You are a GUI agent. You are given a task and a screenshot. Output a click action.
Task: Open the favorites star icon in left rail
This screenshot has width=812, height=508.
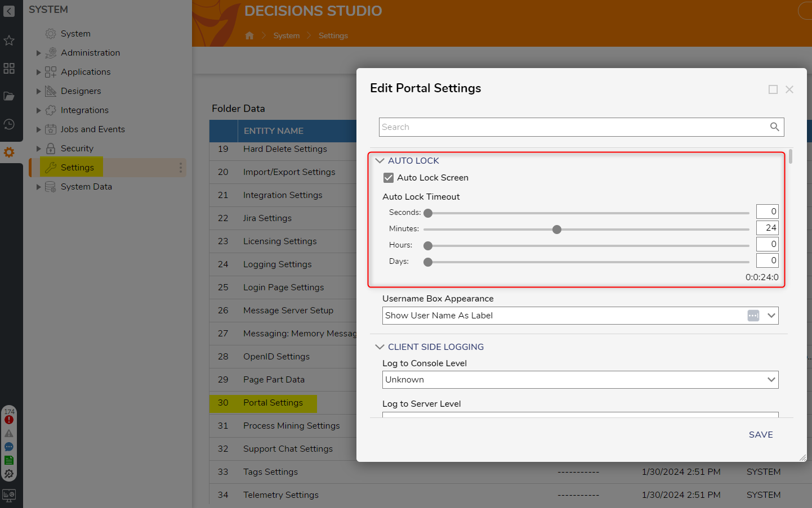9,41
